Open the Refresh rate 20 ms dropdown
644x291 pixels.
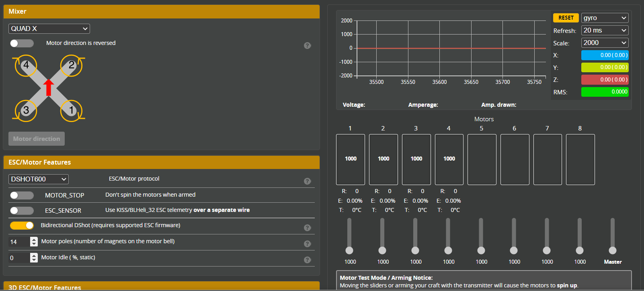click(x=605, y=31)
